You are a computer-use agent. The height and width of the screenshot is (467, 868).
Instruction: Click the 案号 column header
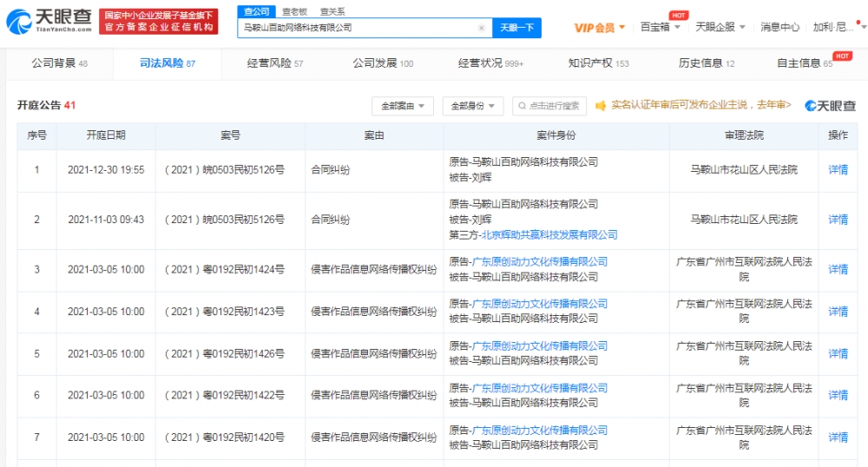[x=230, y=135]
